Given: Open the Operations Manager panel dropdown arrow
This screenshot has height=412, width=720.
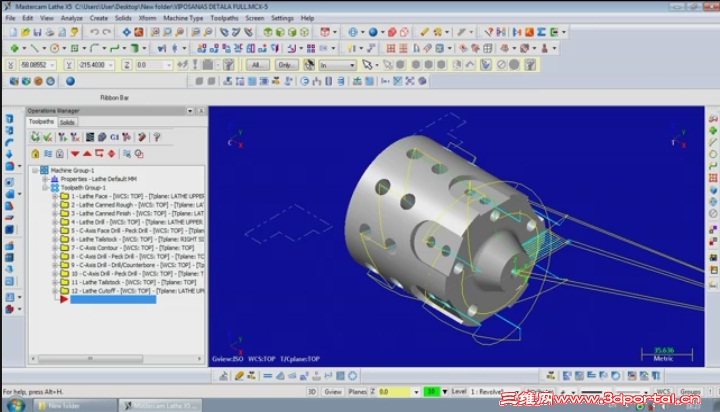Looking at the screenshot, I should coord(190,111).
